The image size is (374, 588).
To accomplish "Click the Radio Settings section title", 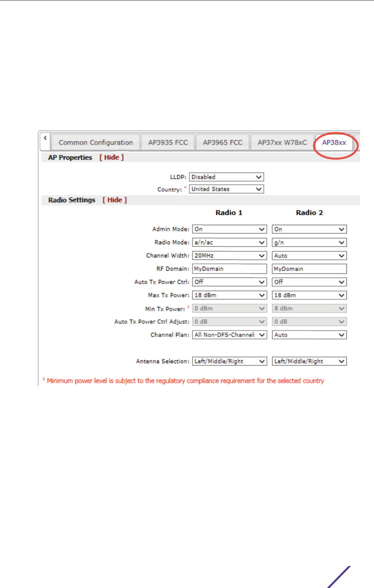I will [x=72, y=200].
